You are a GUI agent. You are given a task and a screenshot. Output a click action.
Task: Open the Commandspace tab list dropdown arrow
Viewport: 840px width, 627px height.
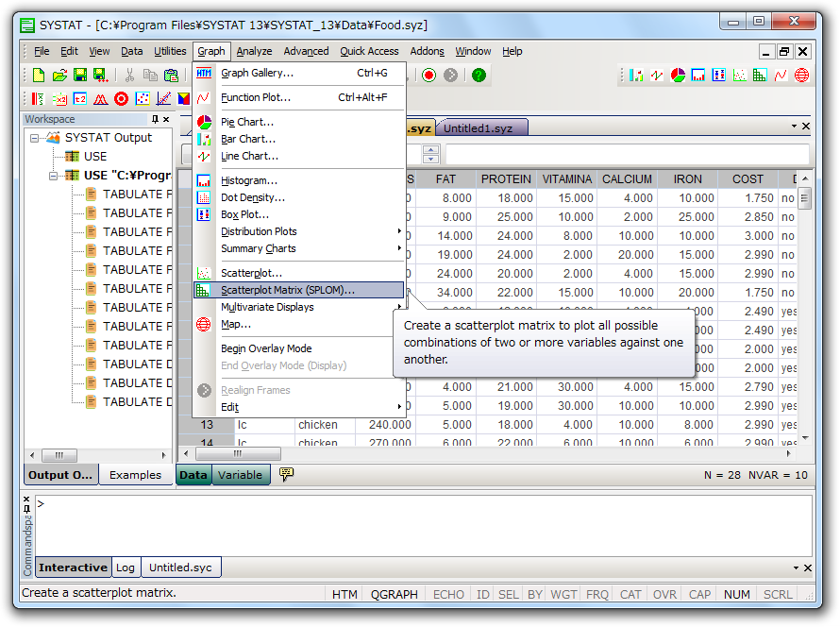click(796, 568)
